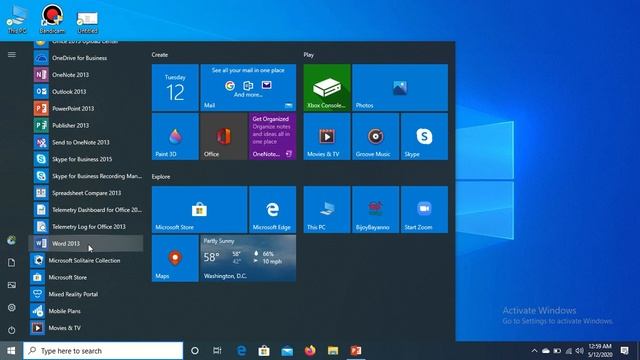The image size is (640, 360).
Task: Open the Movies & TV tile
Action: (327, 136)
